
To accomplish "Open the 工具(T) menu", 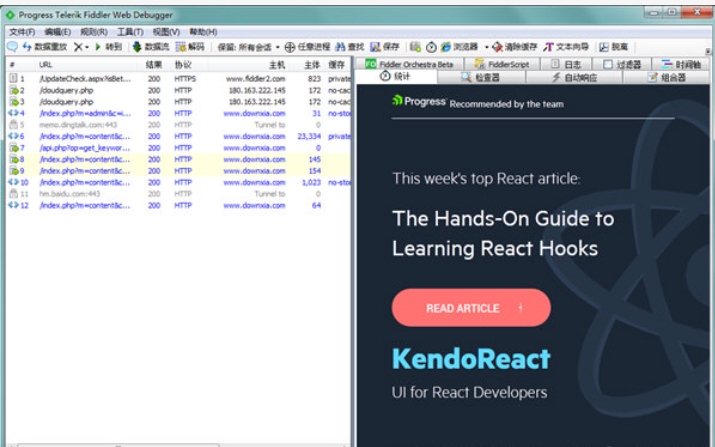I will click(130, 32).
